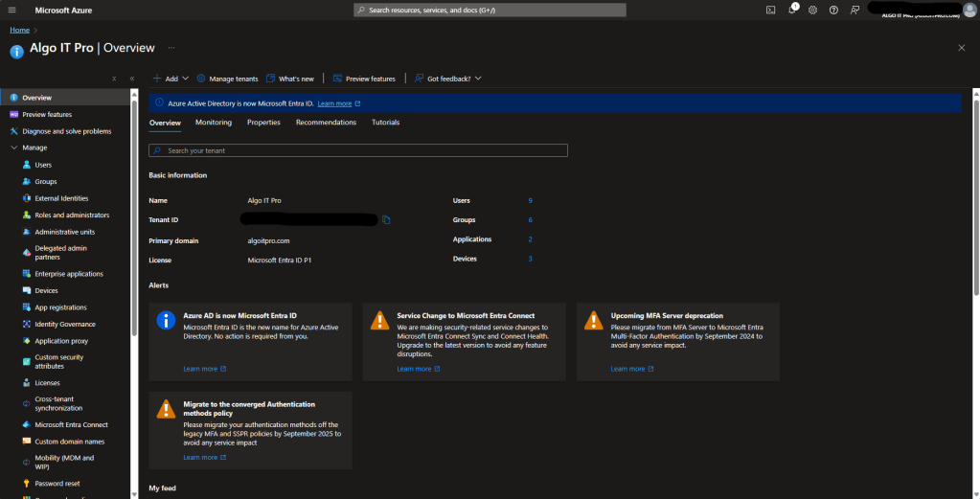Switch to the Monitoring tab
The height and width of the screenshot is (499, 980).
(x=213, y=123)
